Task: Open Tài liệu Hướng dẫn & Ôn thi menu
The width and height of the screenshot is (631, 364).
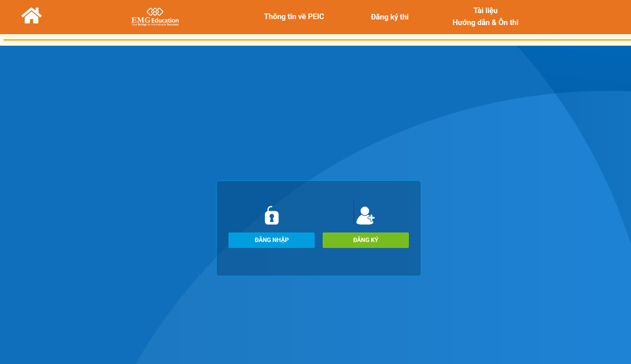Action: pos(485,17)
